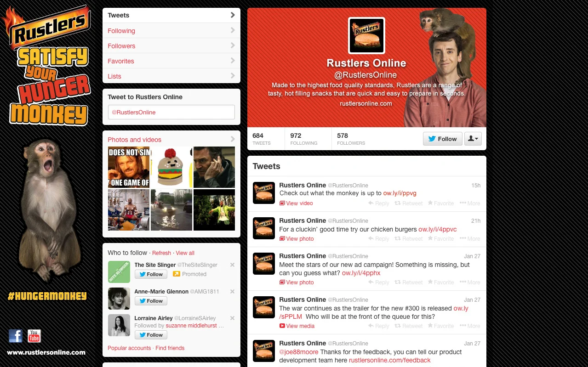Open the Followers list in the sidebar
588x367 pixels.
coord(171,46)
